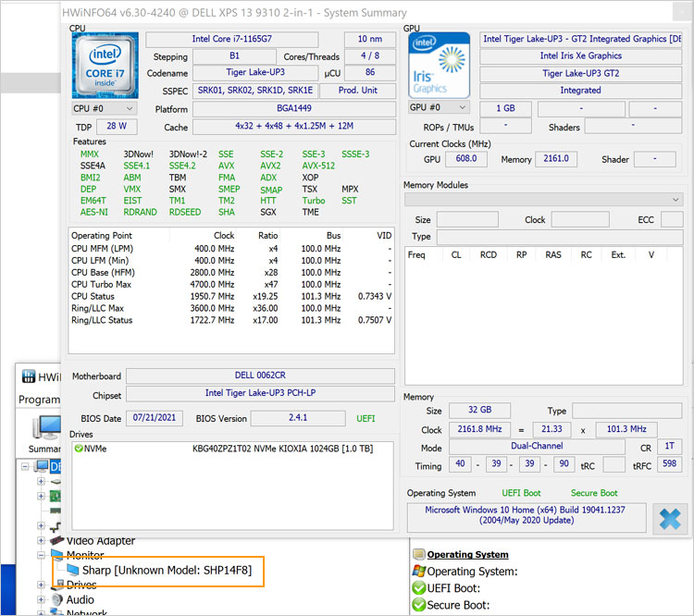Select Sharp [Unknown Model: SHP14F8] in tree
This screenshot has width=694, height=616.
[167, 570]
